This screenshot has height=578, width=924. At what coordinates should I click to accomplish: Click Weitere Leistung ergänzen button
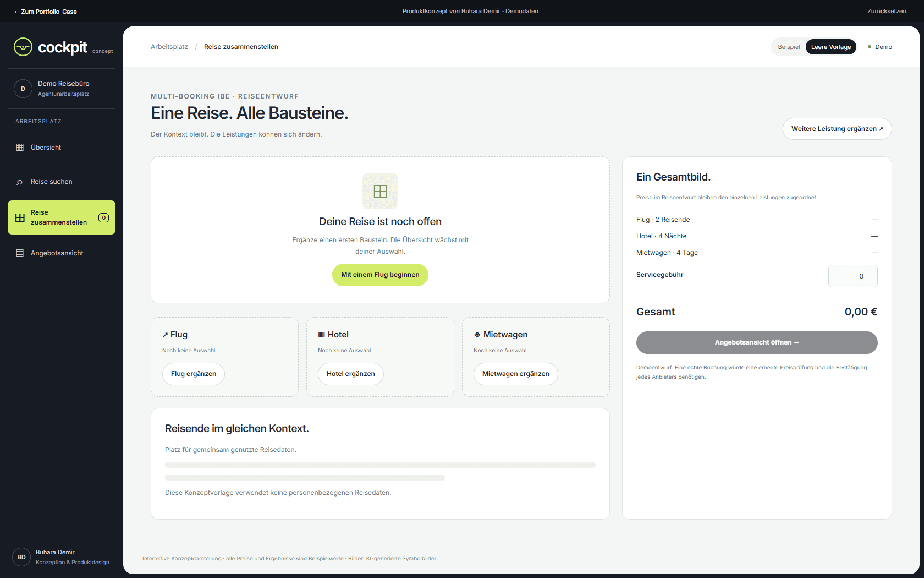click(837, 129)
